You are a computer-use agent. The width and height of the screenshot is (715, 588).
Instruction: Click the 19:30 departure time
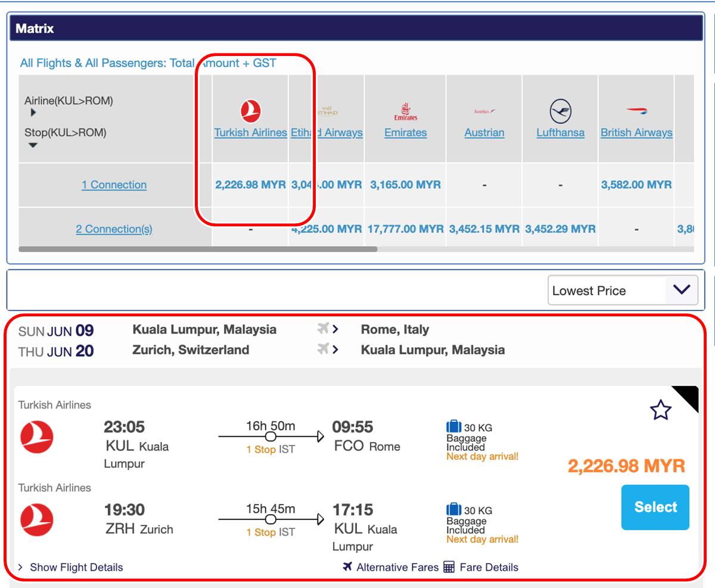[125, 510]
